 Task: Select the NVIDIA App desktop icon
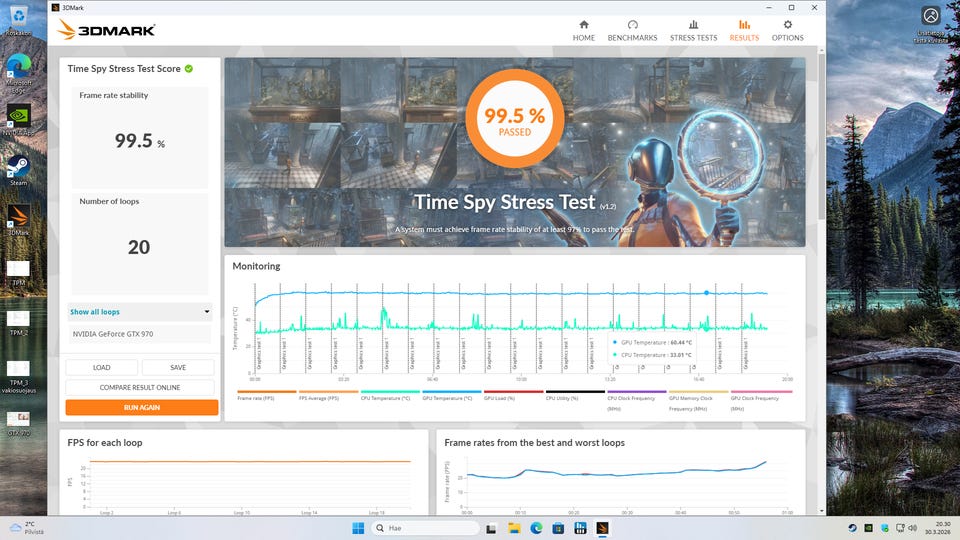(18, 119)
